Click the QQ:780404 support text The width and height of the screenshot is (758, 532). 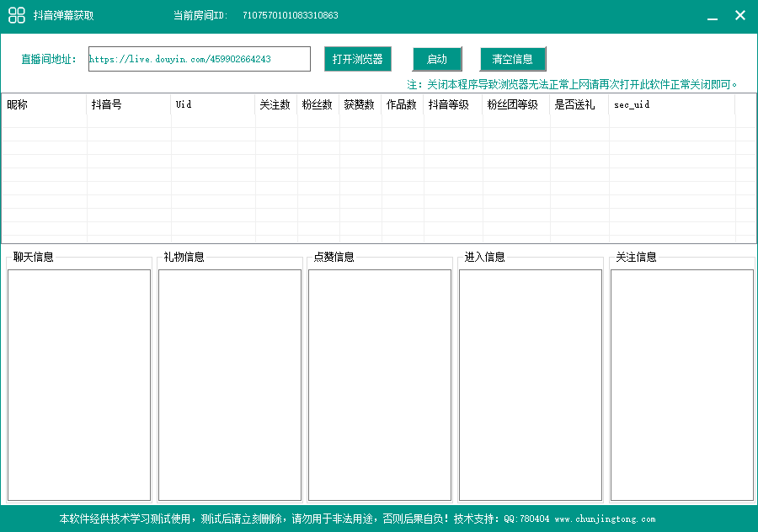click(526, 519)
